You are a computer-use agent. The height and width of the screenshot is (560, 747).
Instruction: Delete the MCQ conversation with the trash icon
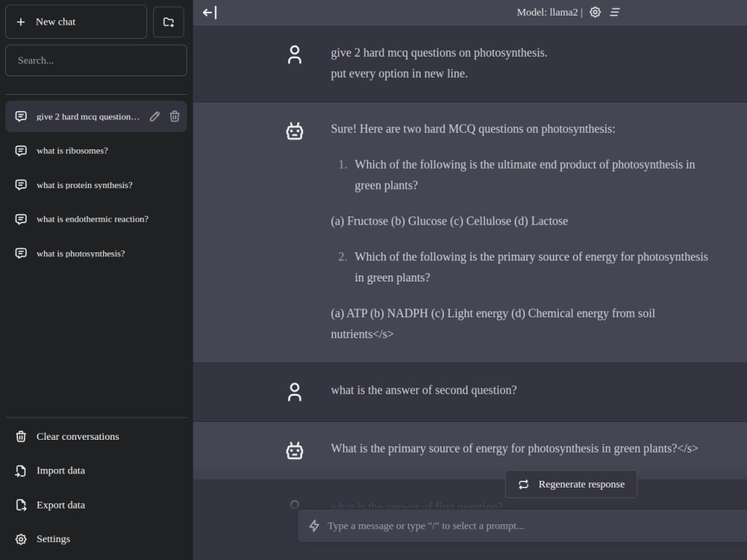point(174,116)
